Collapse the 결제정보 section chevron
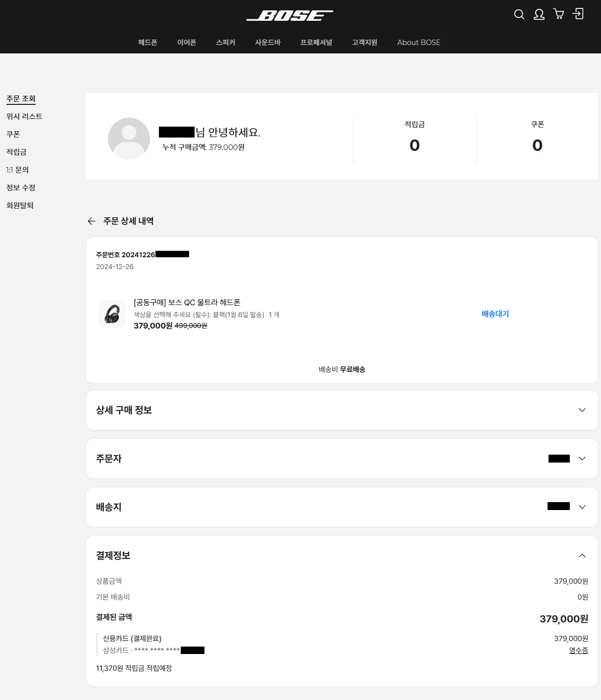The image size is (601, 700). pyautogui.click(x=582, y=556)
